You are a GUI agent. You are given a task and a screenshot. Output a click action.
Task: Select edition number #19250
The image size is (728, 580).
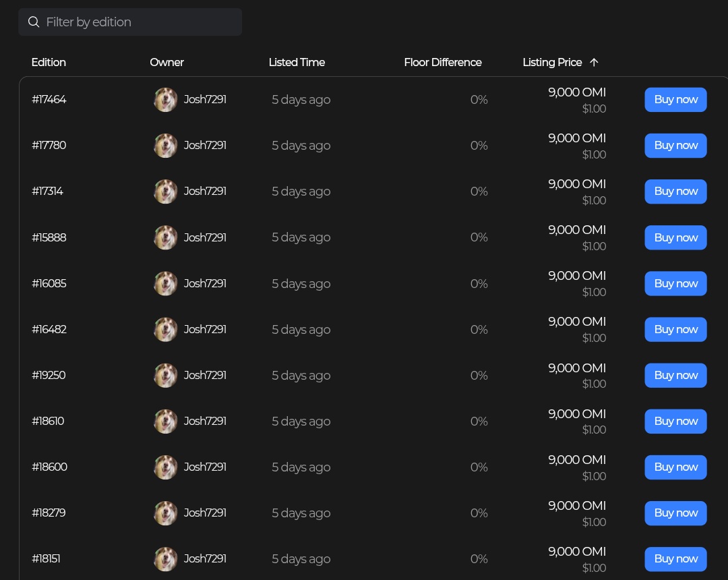click(x=49, y=375)
